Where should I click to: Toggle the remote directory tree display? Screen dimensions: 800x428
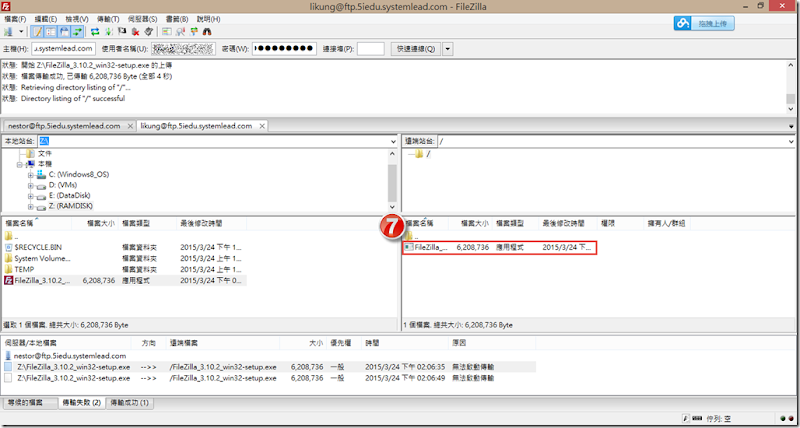tap(64, 32)
